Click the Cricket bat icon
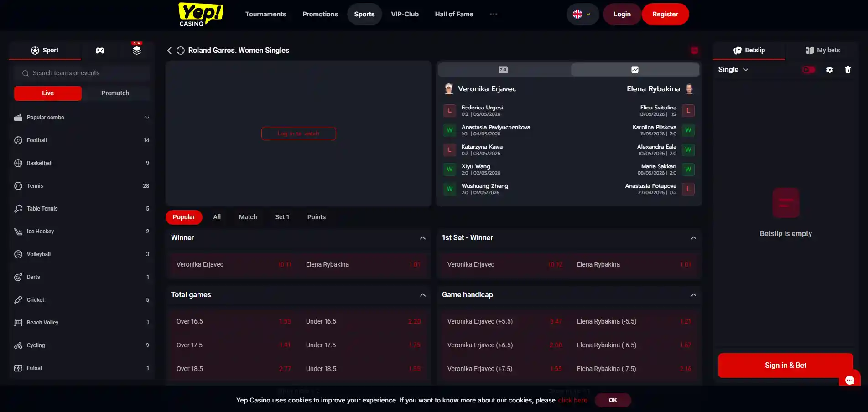The width and height of the screenshot is (868, 412). [18, 300]
